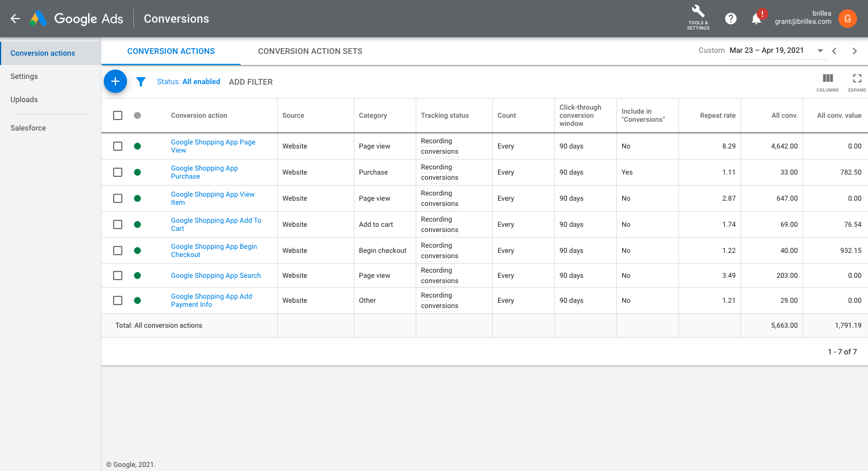Check Google Shopping App View Item checkbox
The width and height of the screenshot is (868, 471).
(118, 198)
